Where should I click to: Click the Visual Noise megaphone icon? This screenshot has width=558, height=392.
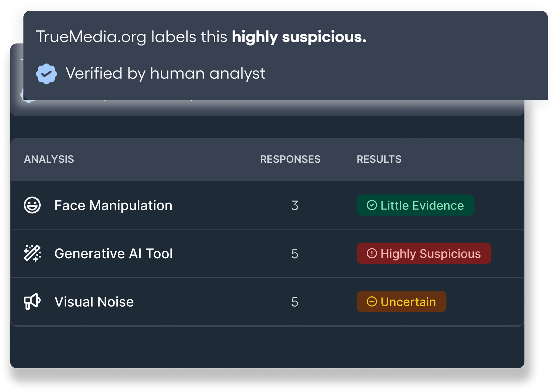tap(32, 301)
